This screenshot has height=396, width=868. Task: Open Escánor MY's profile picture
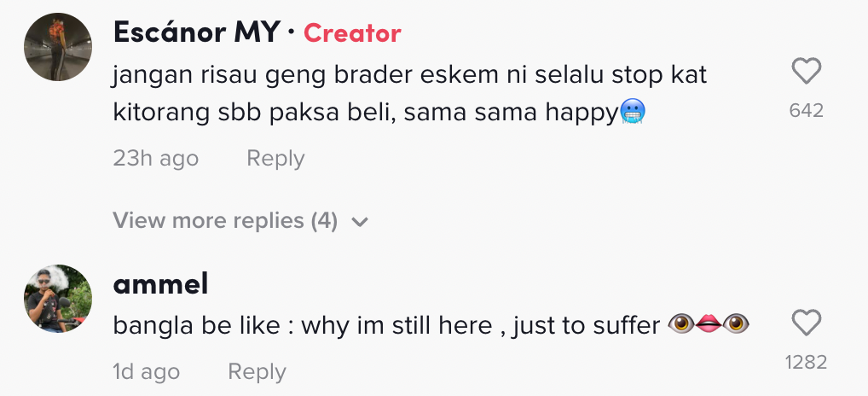click(58, 48)
